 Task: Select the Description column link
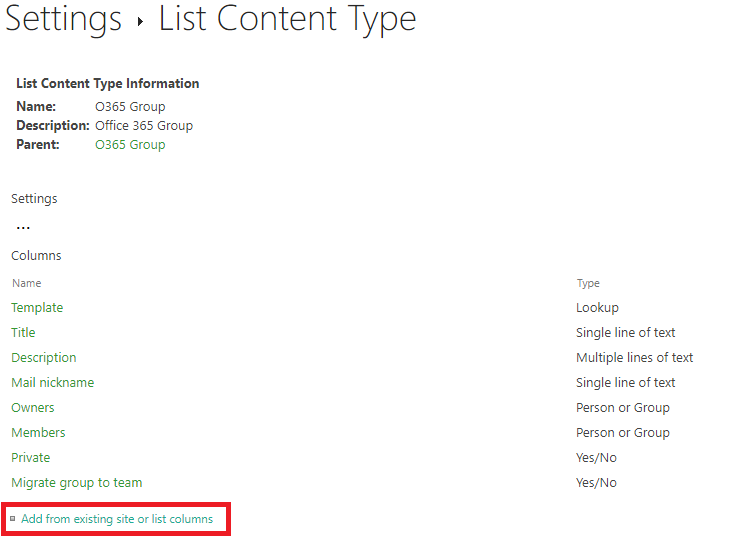click(x=44, y=358)
